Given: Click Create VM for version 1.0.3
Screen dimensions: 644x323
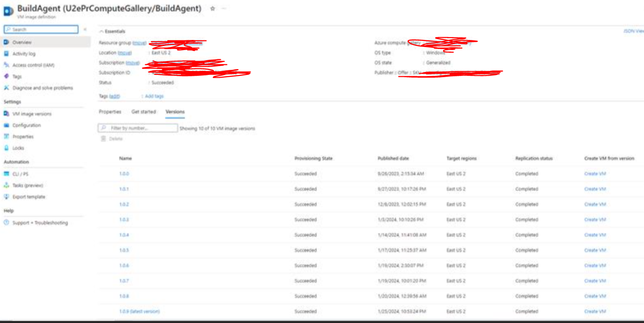Looking at the screenshot, I should tap(595, 220).
